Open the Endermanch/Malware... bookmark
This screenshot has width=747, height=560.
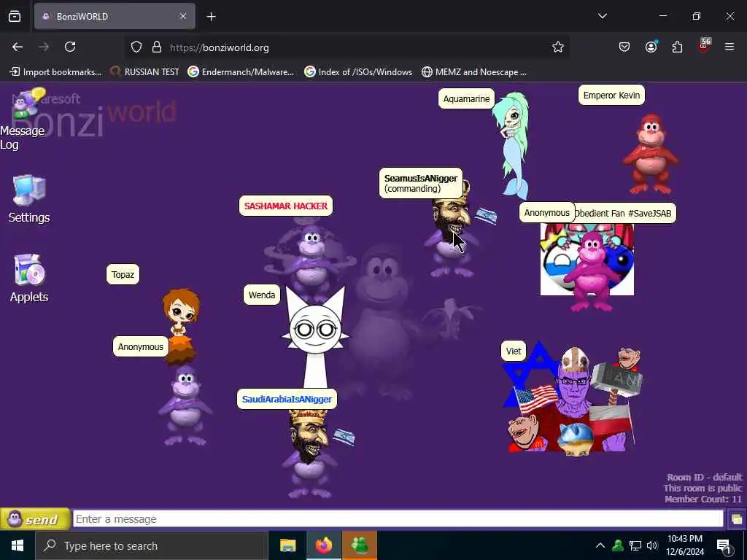pos(241,72)
